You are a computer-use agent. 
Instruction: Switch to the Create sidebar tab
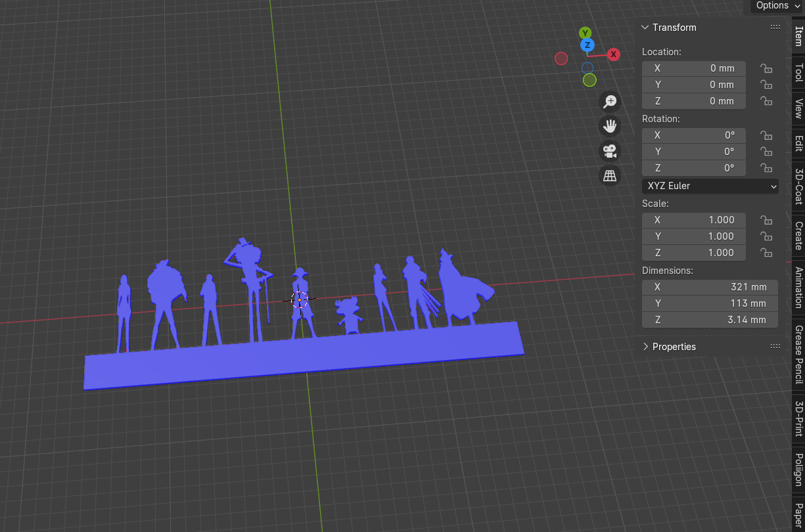click(798, 236)
